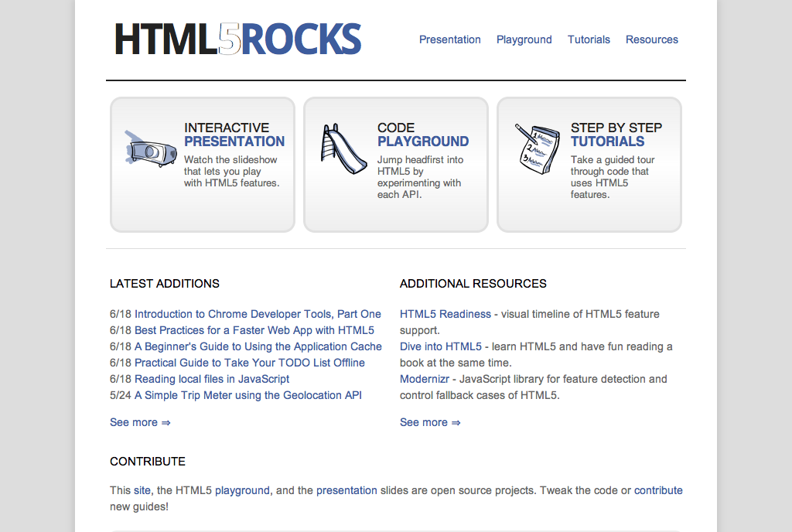The width and height of the screenshot is (792, 532).
Task: Click See more under Latest Additions
Action: 140,422
